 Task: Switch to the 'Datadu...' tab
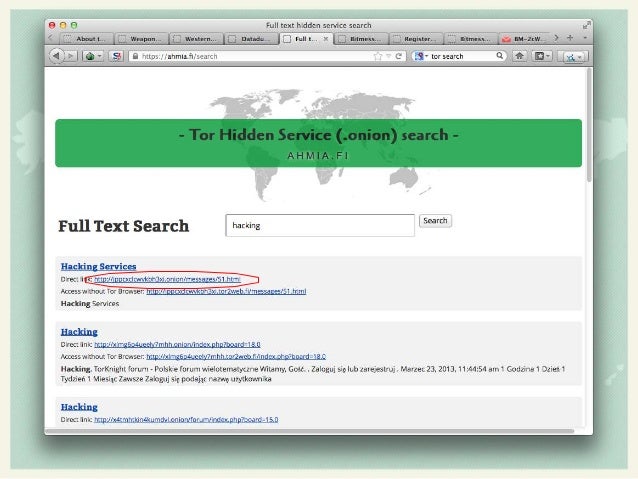(251, 39)
